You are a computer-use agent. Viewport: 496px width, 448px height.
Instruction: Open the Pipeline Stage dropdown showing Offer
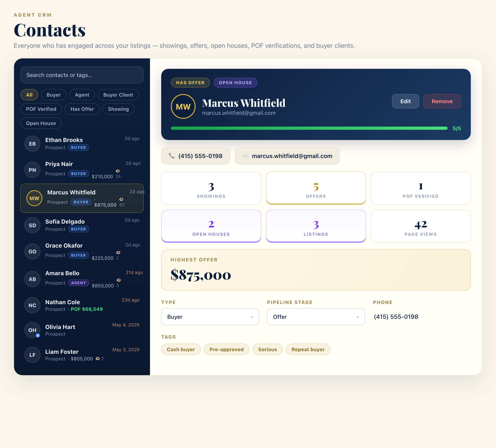[316, 317]
